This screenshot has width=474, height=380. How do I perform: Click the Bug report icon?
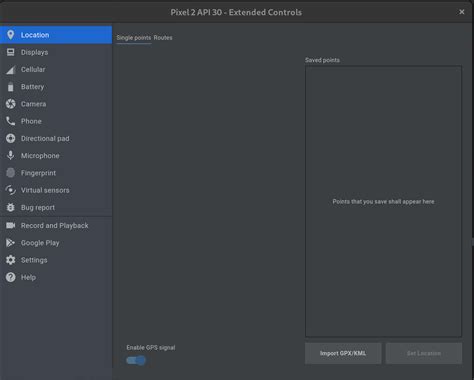click(x=11, y=207)
